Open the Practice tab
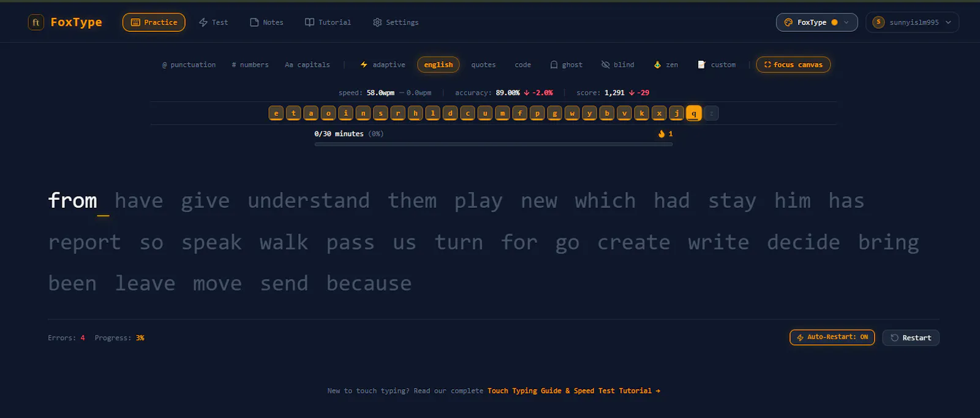 tap(154, 22)
